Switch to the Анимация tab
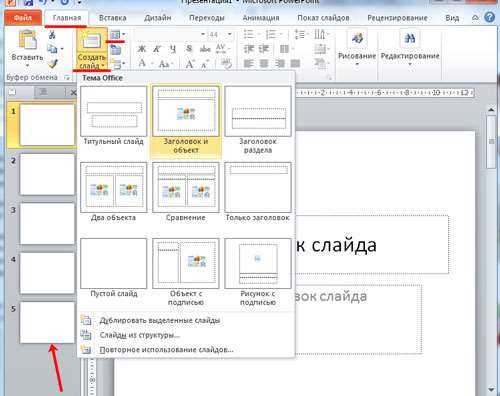The width and height of the screenshot is (500, 396). pos(261,18)
